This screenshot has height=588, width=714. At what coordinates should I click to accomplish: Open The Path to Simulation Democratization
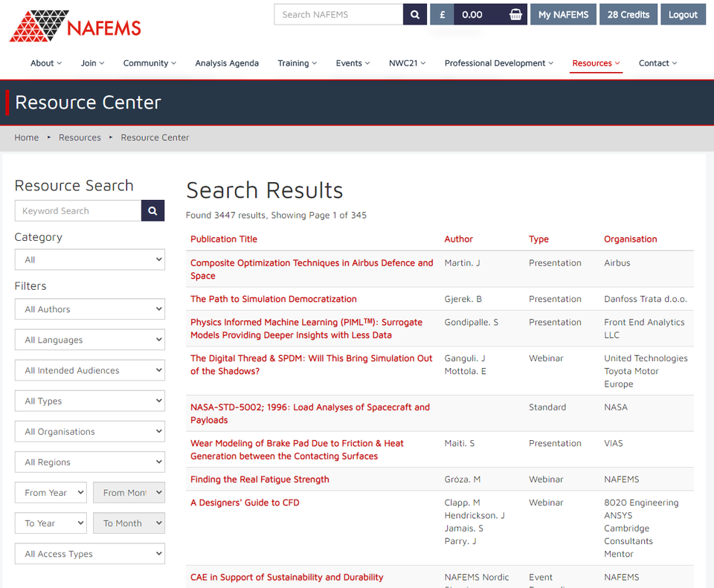(x=274, y=299)
